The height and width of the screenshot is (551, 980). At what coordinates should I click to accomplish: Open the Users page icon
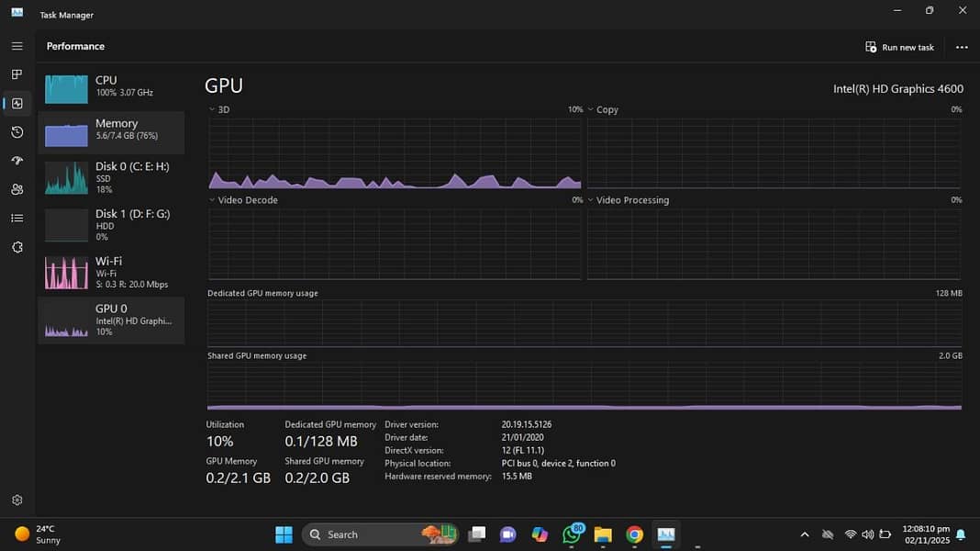[x=17, y=189]
